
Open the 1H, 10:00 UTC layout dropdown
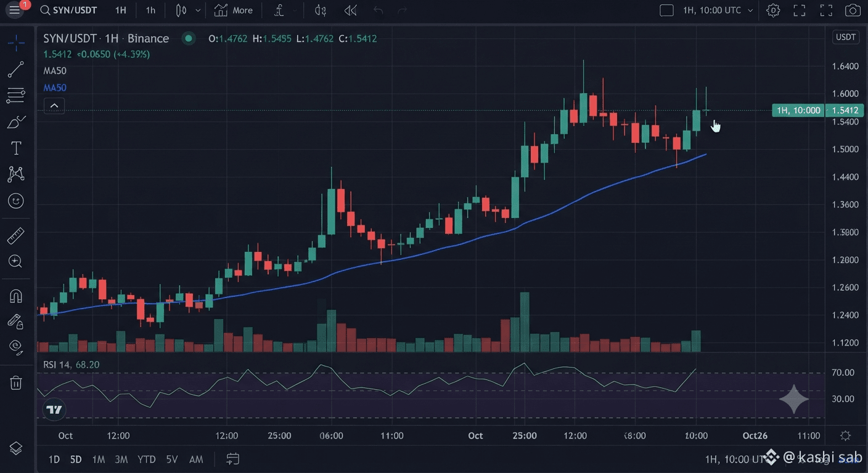point(718,10)
